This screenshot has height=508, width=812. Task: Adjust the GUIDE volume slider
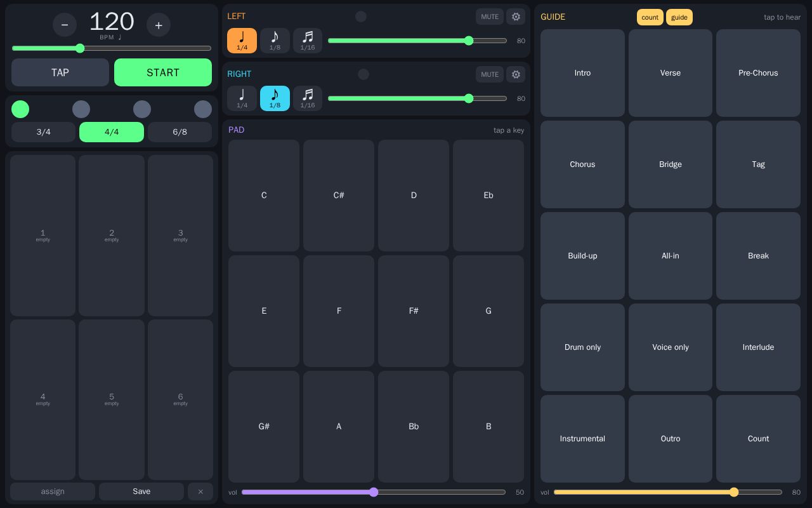coord(668,492)
